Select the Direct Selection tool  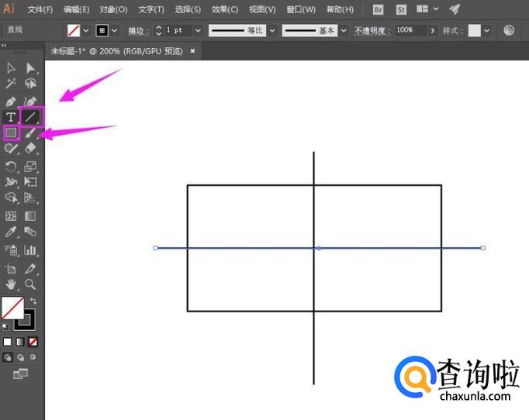point(31,68)
